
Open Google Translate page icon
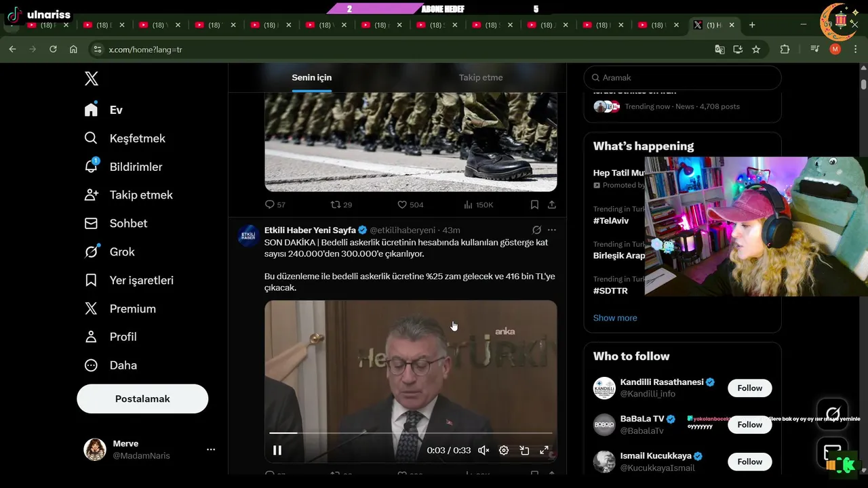719,49
